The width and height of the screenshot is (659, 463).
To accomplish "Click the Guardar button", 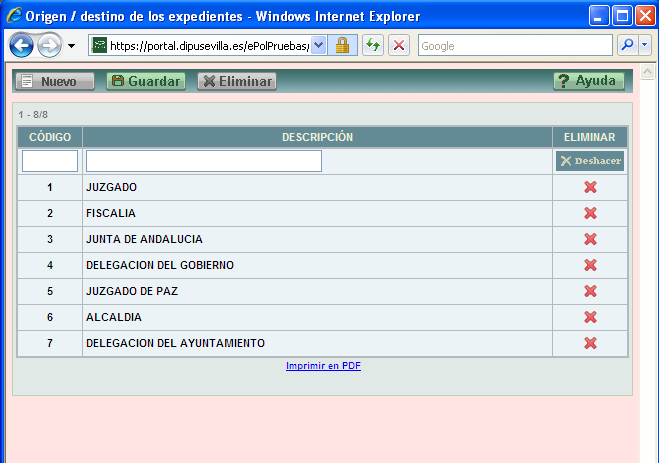I will 146,81.
